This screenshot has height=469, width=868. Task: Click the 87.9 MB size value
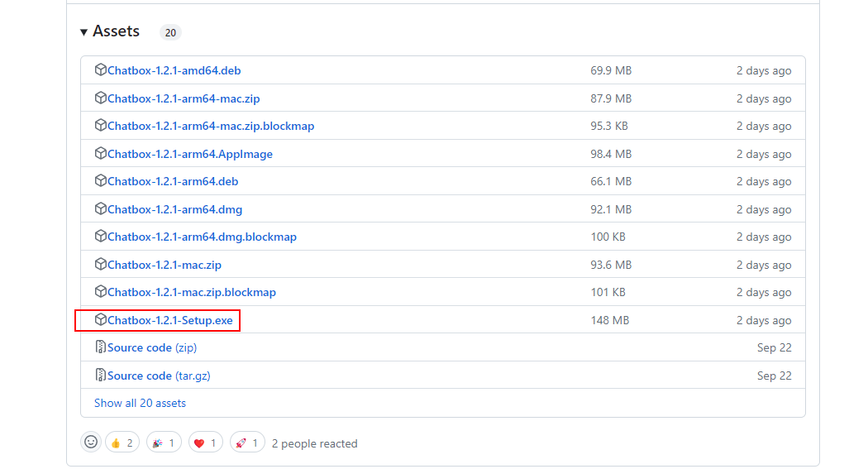click(x=611, y=98)
